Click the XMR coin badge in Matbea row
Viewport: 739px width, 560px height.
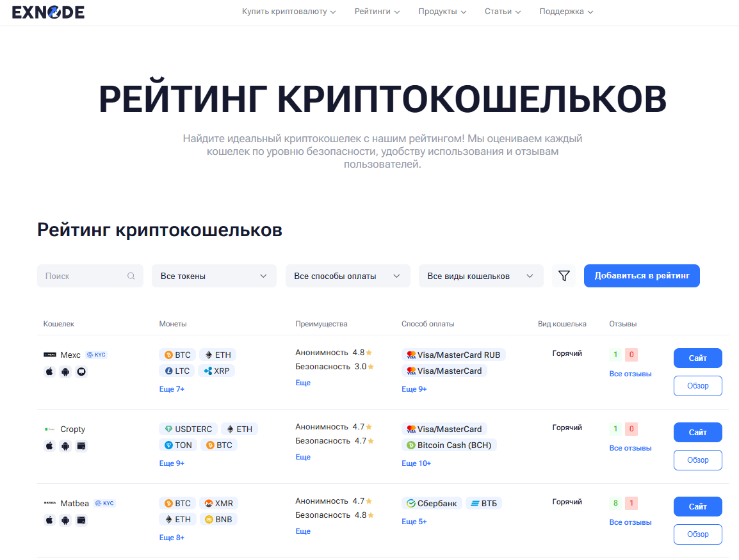tap(218, 503)
